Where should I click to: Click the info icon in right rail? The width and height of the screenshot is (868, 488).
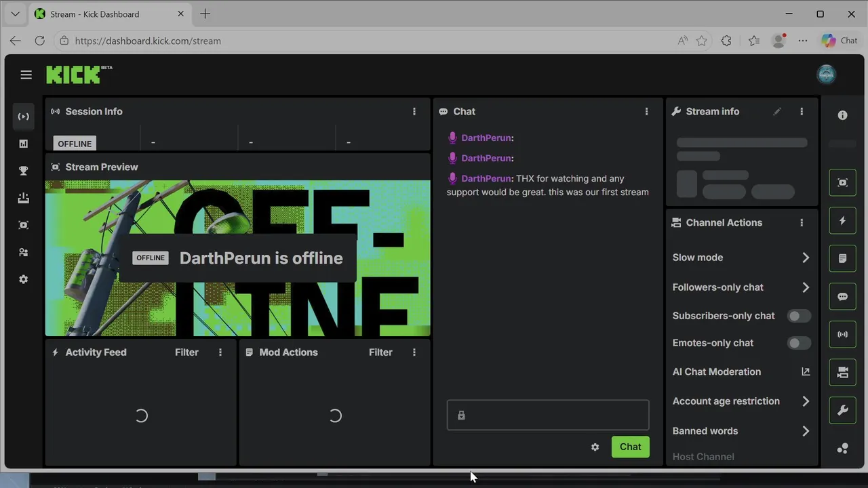842,115
